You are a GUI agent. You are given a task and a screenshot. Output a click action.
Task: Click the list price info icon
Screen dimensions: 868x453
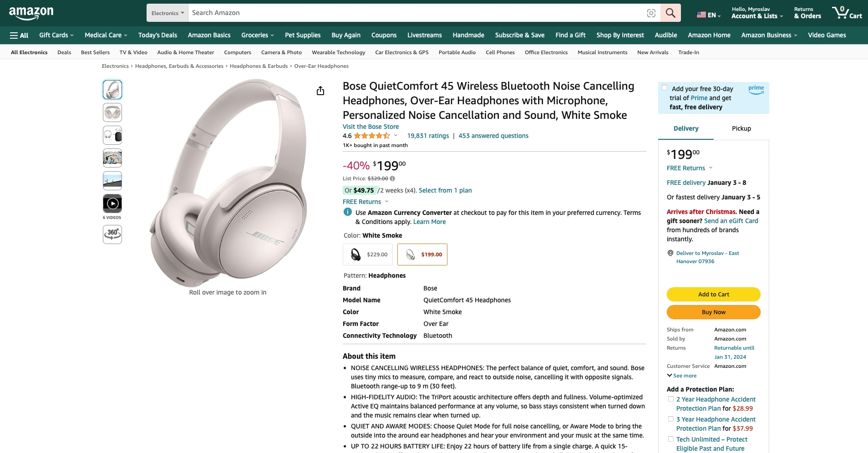click(x=392, y=178)
